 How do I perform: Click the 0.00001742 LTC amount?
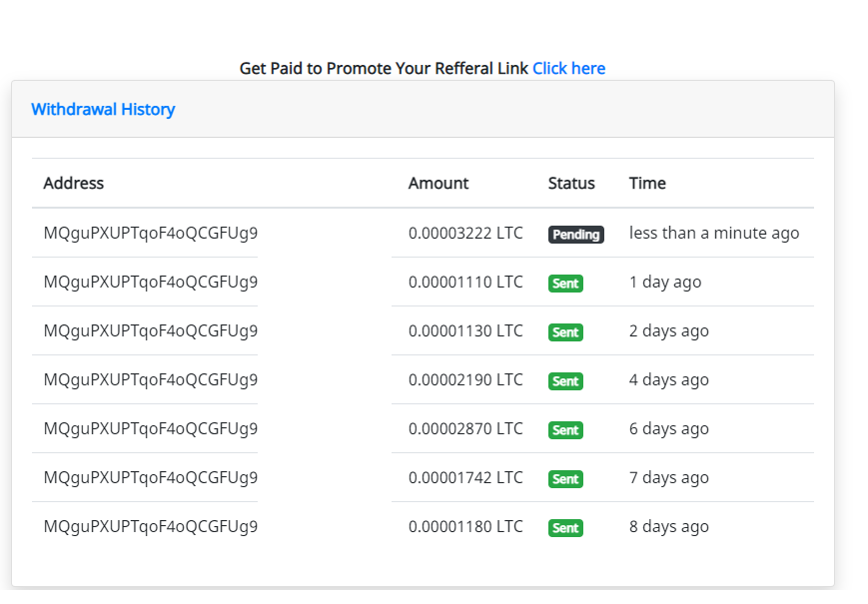point(465,477)
